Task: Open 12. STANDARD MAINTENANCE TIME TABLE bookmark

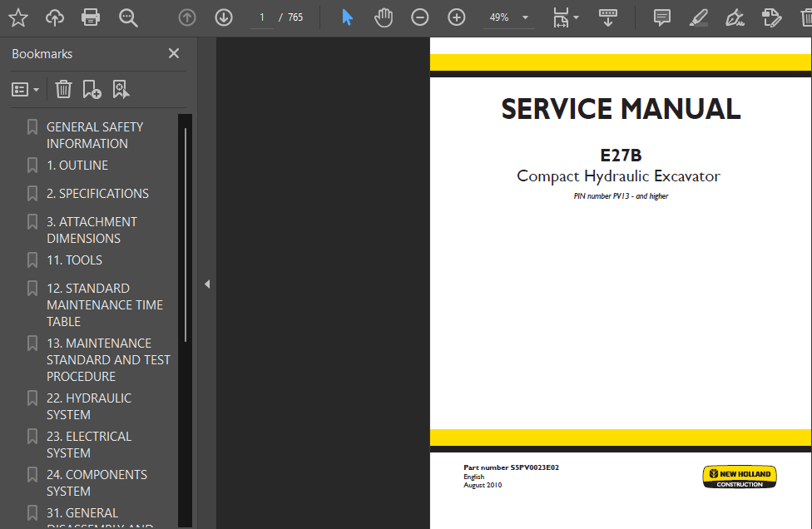Action: click(105, 305)
